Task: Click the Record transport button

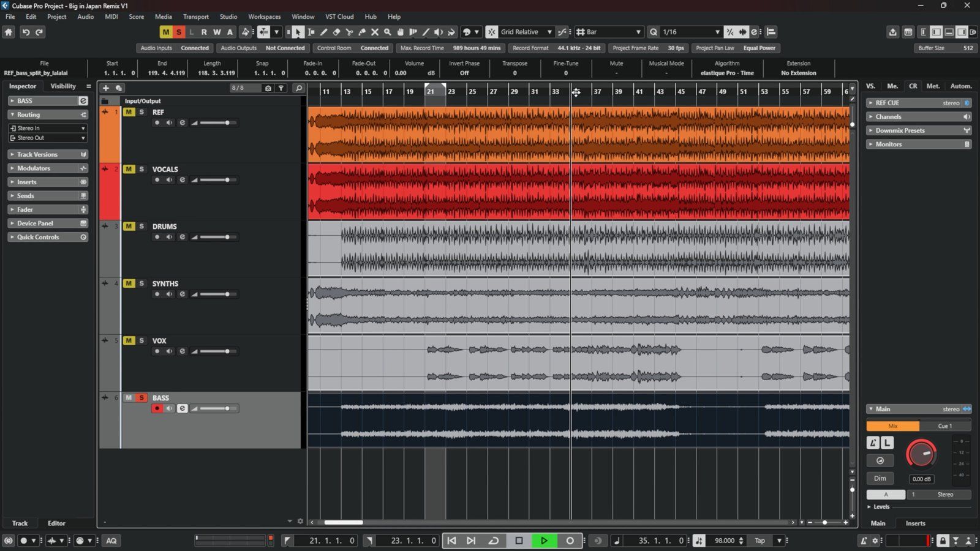Action: coord(570,541)
